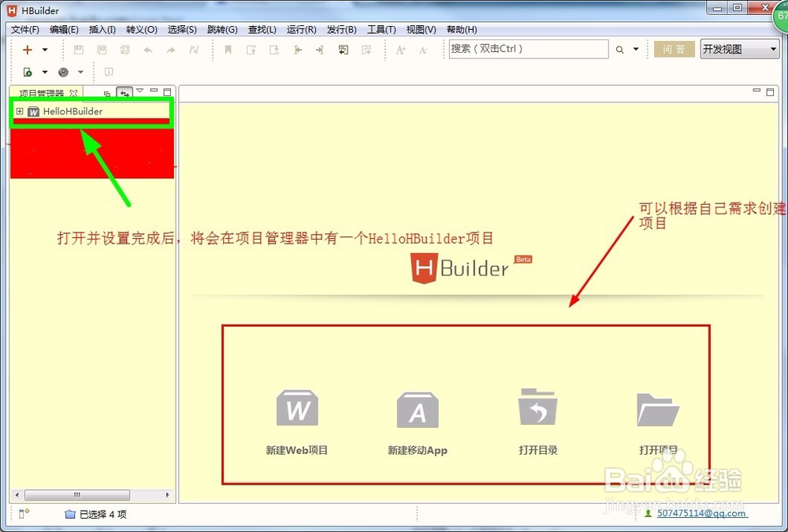788x532 pixels.
Task: Collapse all items in the project manager
Action: click(x=106, y=92)
